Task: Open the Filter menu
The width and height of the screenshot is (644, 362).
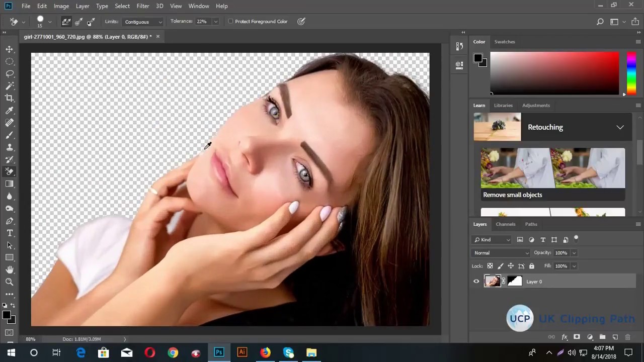Action: 142,6
